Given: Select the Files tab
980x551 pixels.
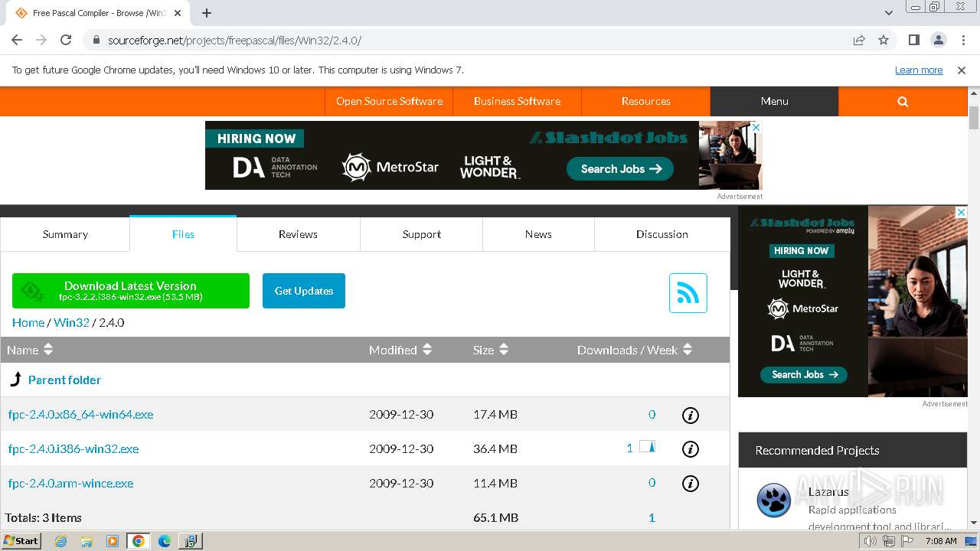Looking at the screenshot, I should (183, 234).
